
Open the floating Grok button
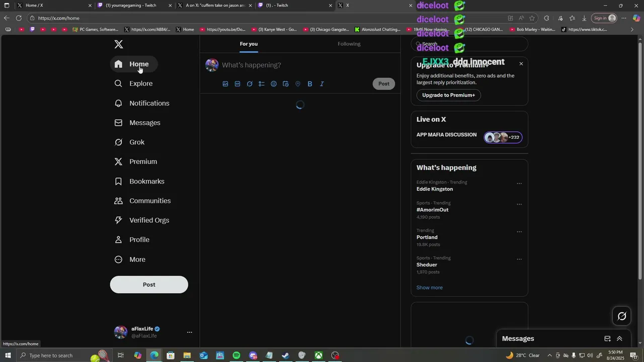pos(622,316)
